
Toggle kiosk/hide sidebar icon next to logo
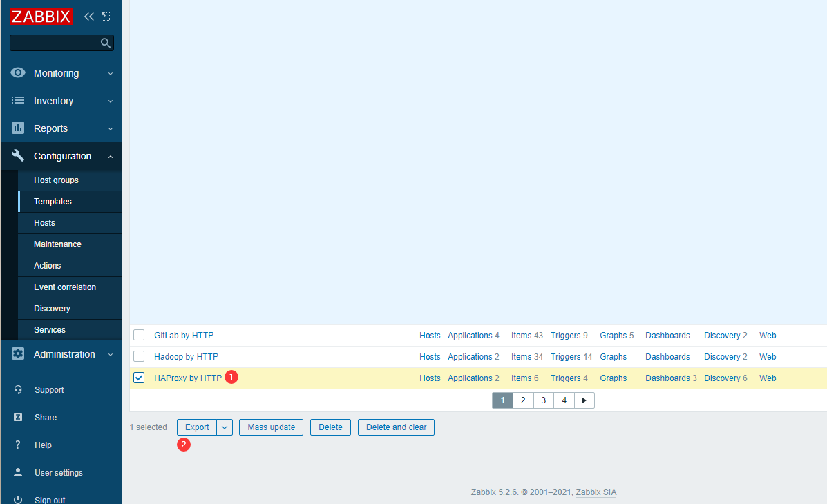pos(106,17)
